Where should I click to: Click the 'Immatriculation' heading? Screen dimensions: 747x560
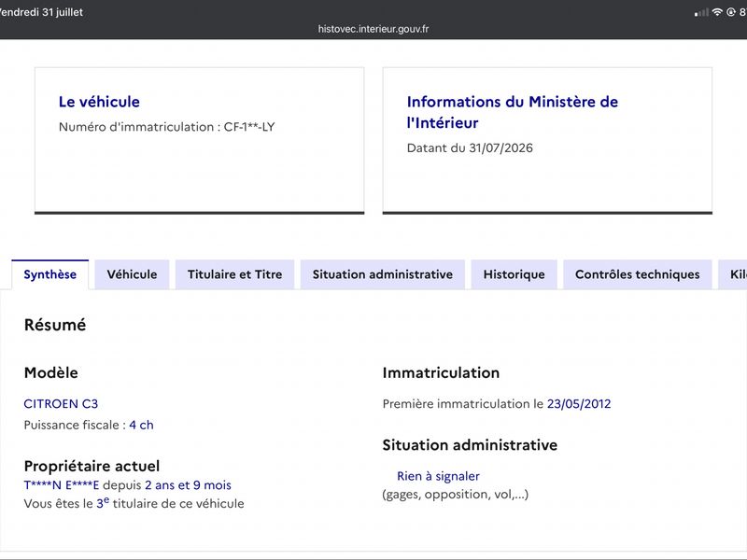coord(441,372)
